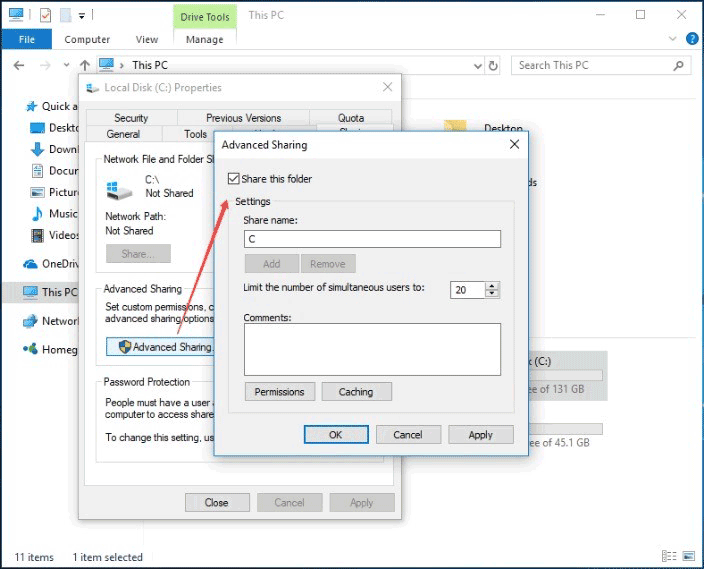Close the Advanced Sharing dialog
The height and width of the screenshot is (569, 704).
coord(515,144)
